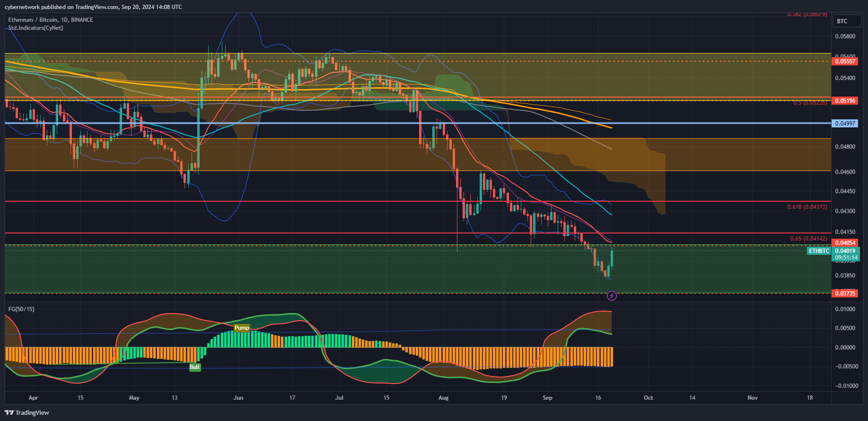
Task: Click the 0.04019 current price label
Action: click(x=845, y=251)
